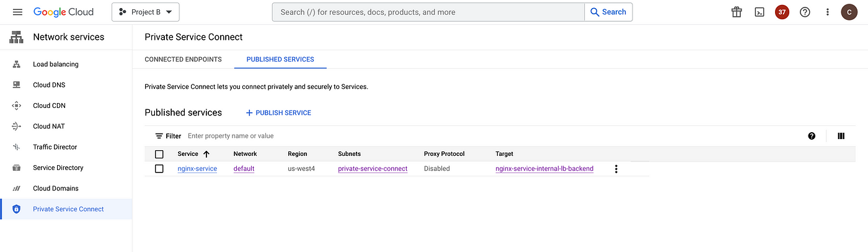Open the gift free trial icon
This screenshot has height=252, width=868.
click(x=737, y=12)
